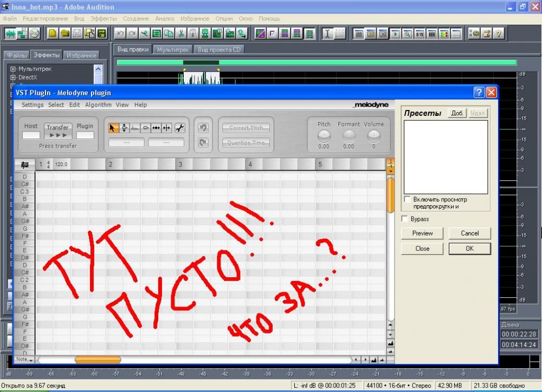Open the Файл menu
This screenshot has width=542, height=392.
[10, 18]
